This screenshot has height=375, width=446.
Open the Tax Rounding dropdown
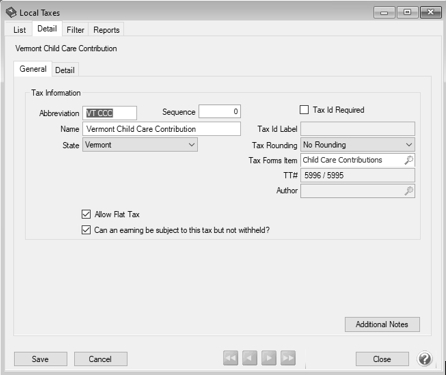click(x=358, y=145)
